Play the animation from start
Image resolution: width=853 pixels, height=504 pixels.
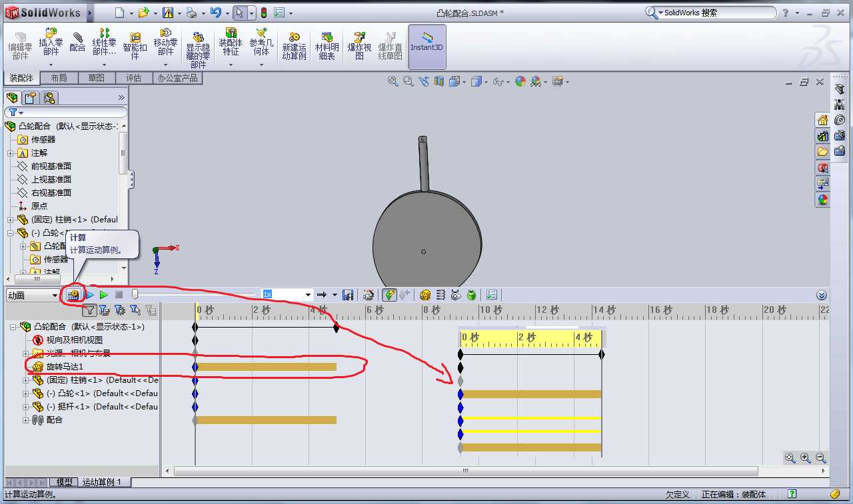coord(89,294)
